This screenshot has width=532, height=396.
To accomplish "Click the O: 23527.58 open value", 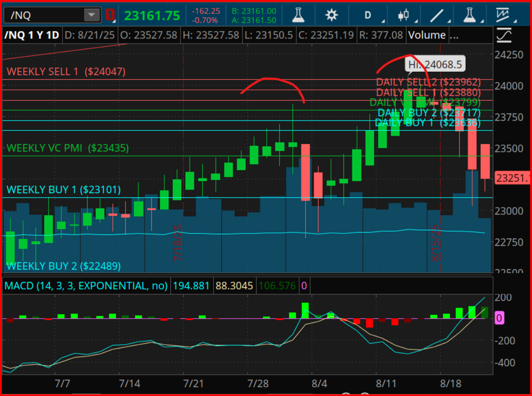I will point(149,35).
